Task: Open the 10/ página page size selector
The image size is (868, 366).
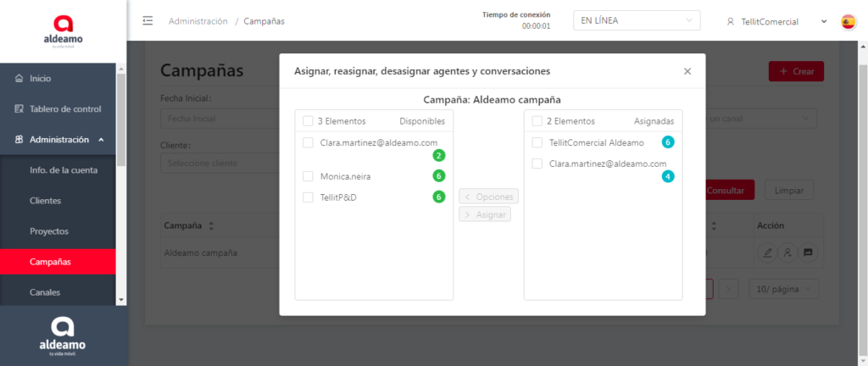Action: (783, 290)
